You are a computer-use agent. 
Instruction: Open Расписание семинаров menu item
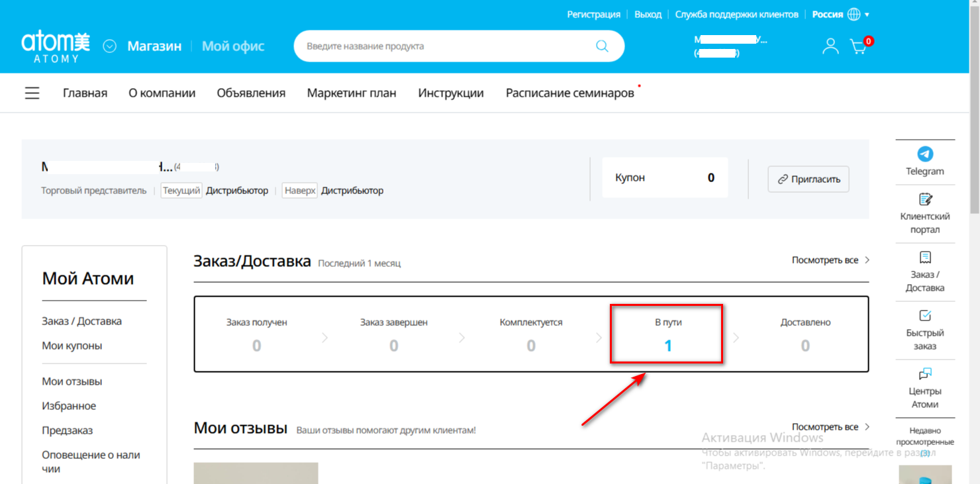569,93
